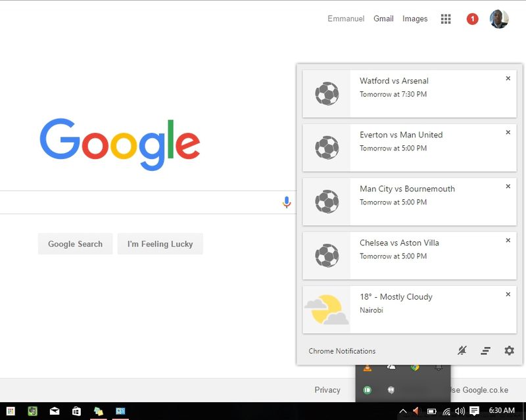The image size is (526, 420).
Task: Open the Man City vs Bournemouth title
Action: tap(407, 189)
